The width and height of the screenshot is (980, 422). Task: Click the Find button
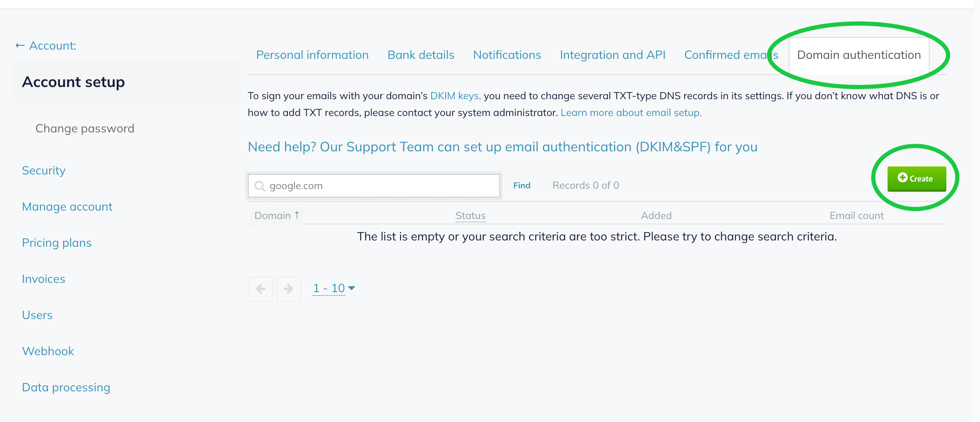coord(522,185)
